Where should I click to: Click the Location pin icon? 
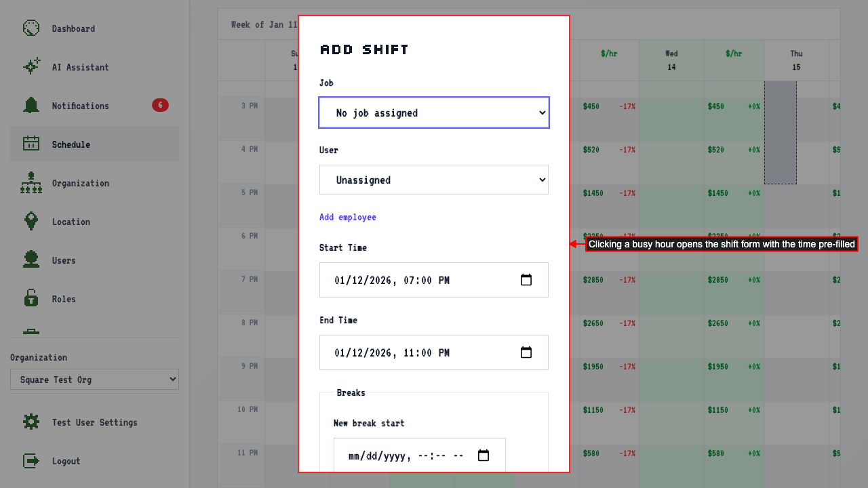pos(31,222)
